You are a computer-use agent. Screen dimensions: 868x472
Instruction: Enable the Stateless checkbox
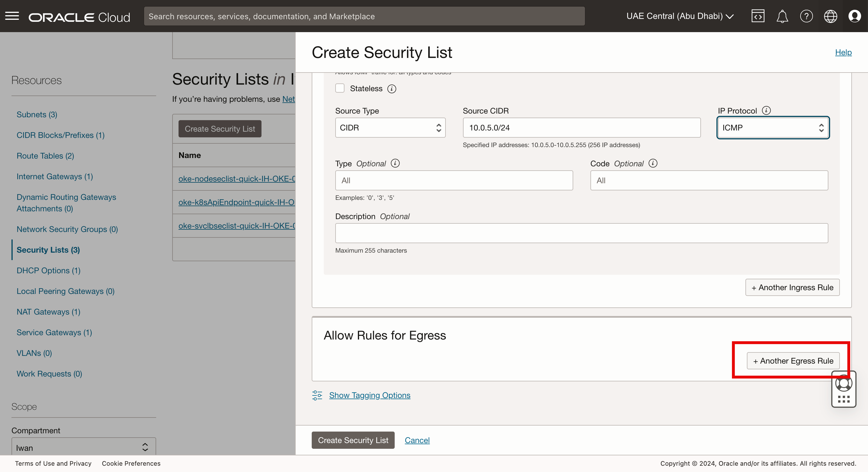(340, 88)
